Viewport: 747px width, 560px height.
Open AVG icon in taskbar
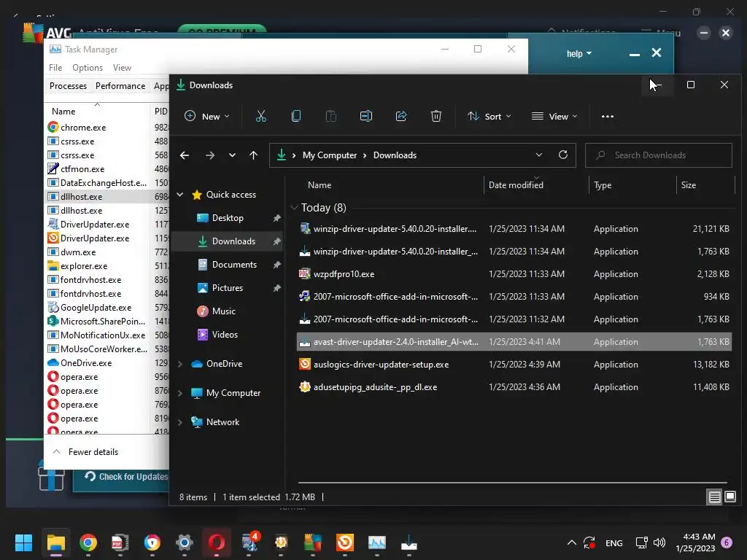point(313,542)
